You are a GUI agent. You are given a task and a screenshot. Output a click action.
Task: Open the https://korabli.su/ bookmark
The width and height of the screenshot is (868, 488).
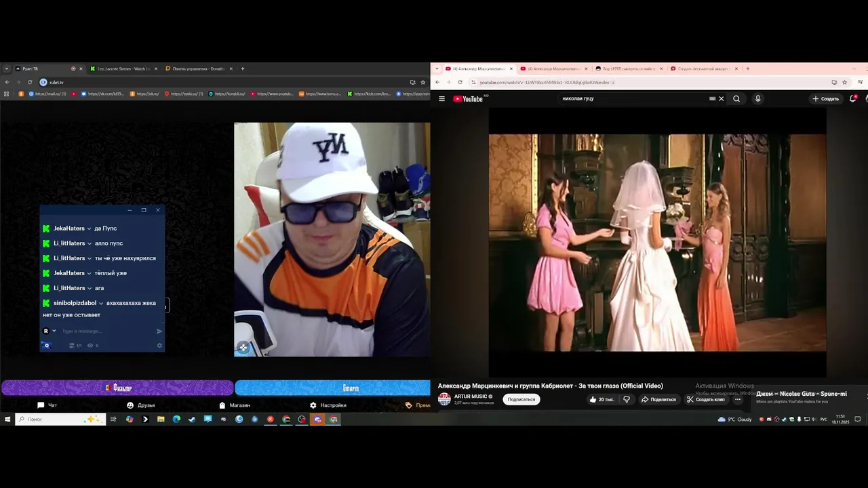pyautogui.click(x=227, y=94)
